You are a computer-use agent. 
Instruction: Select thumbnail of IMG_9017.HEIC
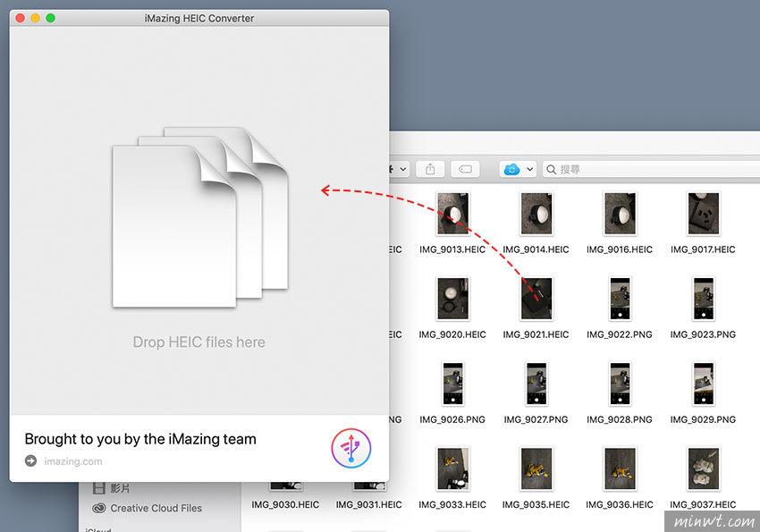704,214
